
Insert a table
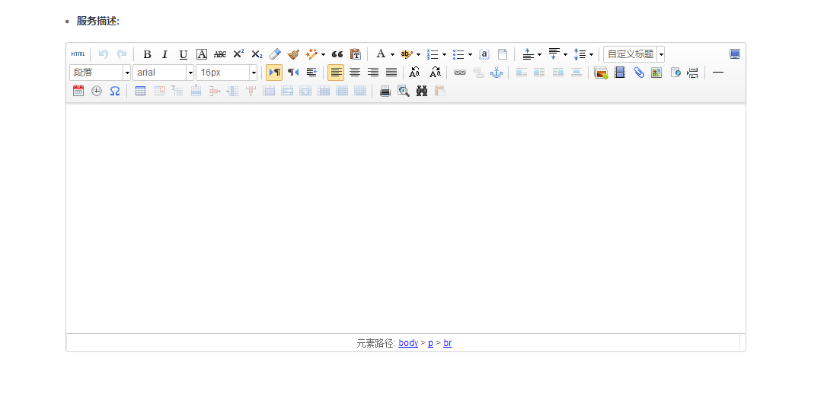[140, 91]
